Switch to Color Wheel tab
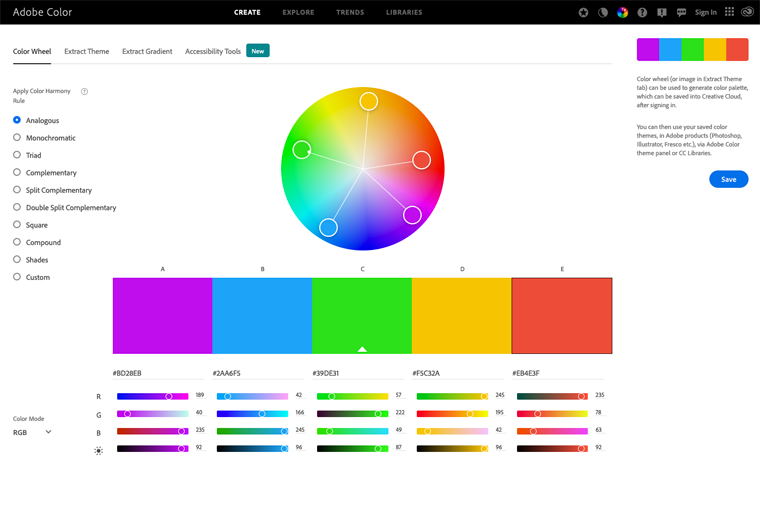 32,51
